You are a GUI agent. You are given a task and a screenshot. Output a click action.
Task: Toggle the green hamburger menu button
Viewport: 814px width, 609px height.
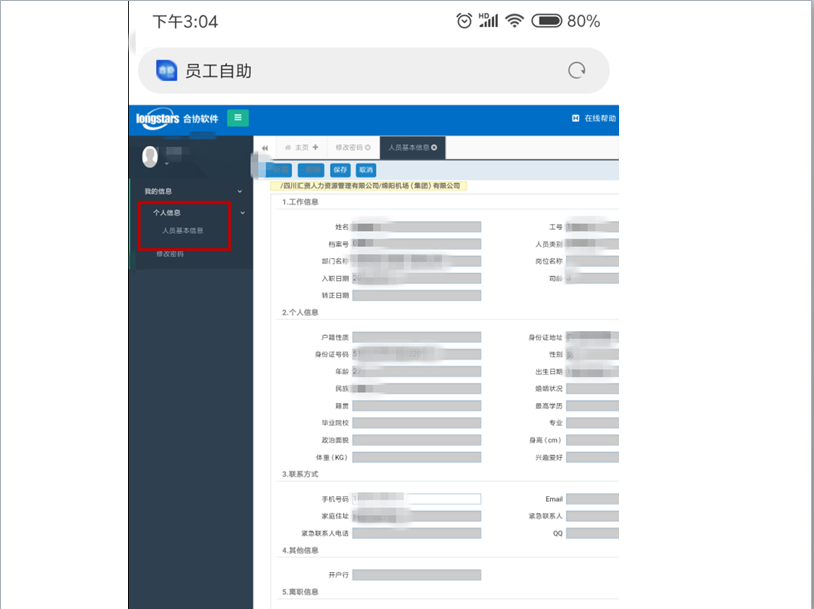[x=238, y=118]
